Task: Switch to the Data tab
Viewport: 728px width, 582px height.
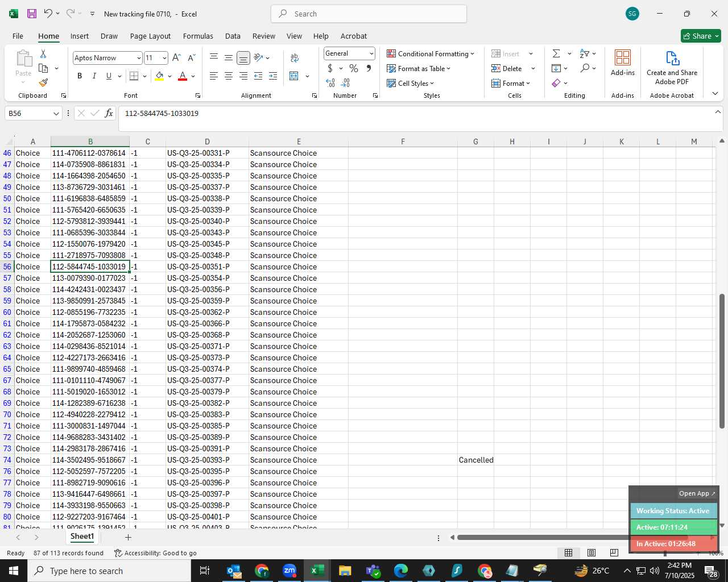Action: tap(233, 36)
